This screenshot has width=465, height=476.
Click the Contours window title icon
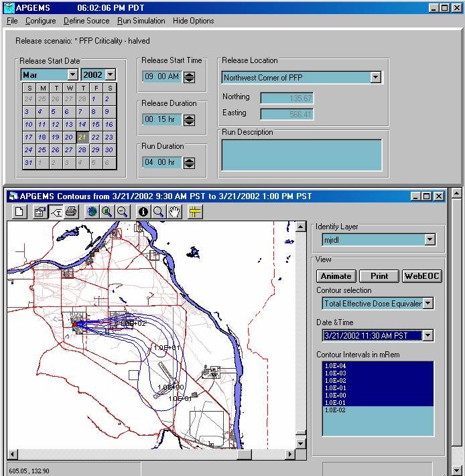click(13, 196)
